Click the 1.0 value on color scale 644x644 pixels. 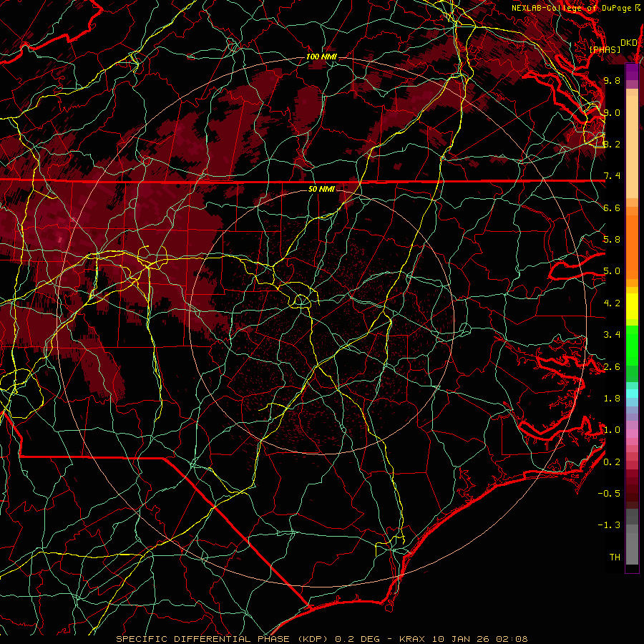612,430
